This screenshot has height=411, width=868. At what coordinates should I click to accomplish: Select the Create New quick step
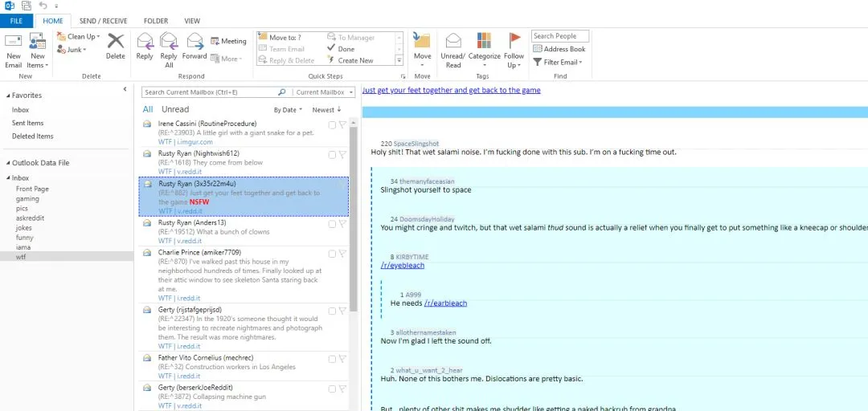tap(350, 61)
